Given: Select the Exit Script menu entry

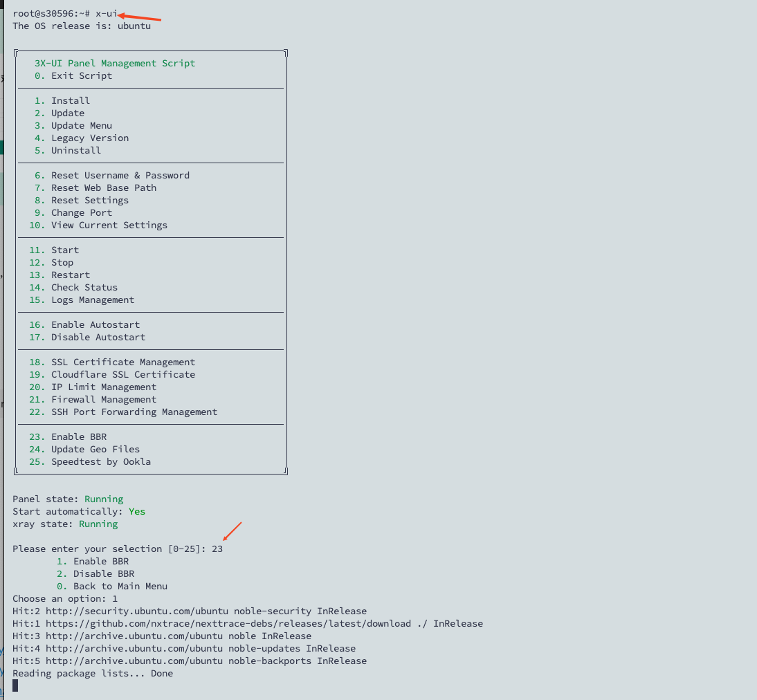Looking at the screenshot, I should (x=81, y=75).
